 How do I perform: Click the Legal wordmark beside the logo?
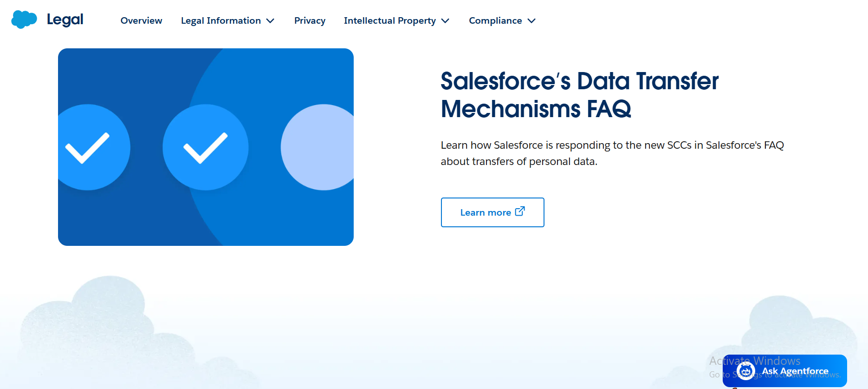pos(65,20)
